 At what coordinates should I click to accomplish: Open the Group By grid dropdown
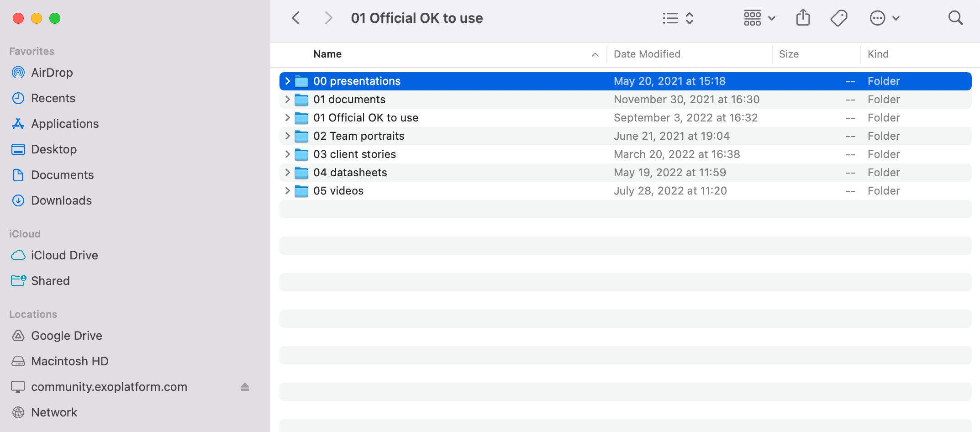coord(759,18)
